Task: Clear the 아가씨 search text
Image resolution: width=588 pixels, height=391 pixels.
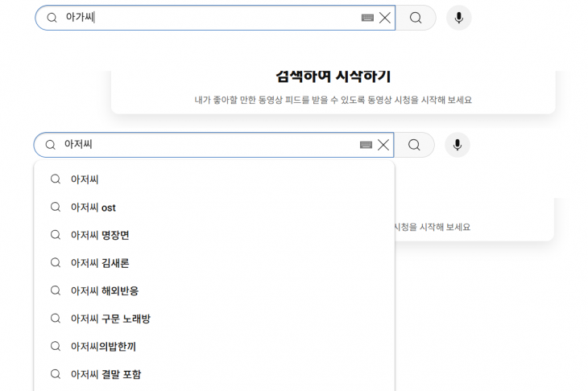Action: tap(385, 18)
